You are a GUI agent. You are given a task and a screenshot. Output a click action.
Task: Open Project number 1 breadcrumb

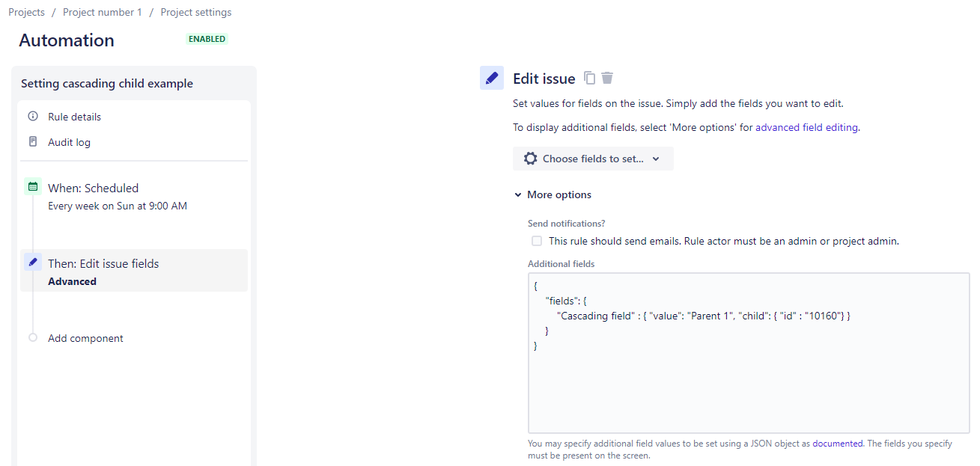103,12
